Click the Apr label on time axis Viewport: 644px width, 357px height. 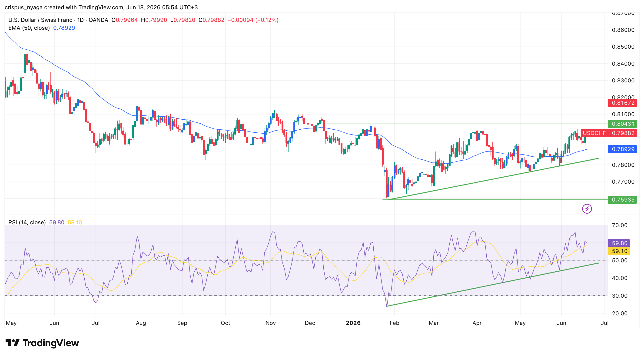point(477,323)
